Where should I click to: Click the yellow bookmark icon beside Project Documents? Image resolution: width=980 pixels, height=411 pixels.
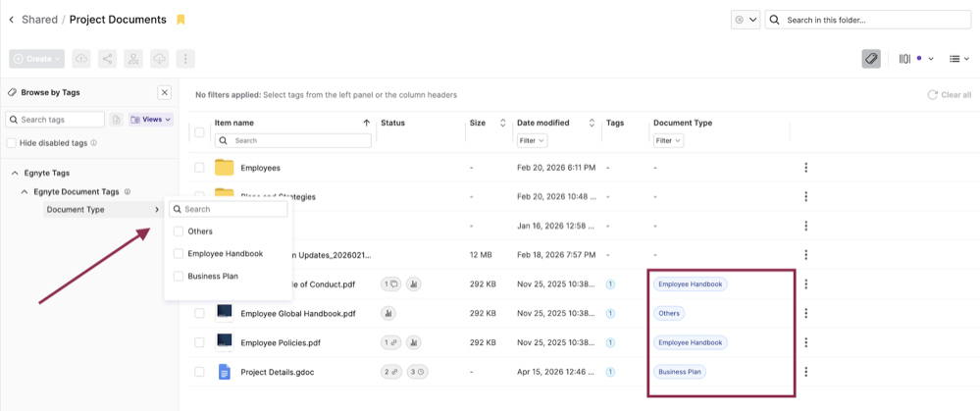(181, 20)
